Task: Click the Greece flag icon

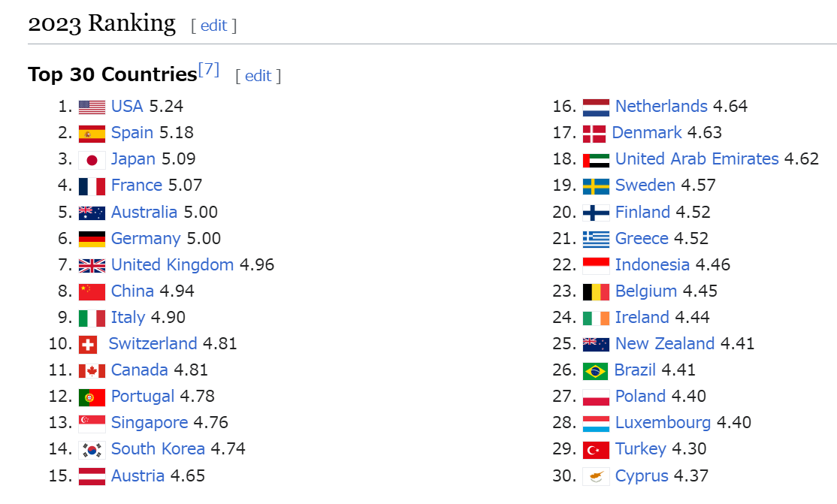Action: (x=596, y=239)
